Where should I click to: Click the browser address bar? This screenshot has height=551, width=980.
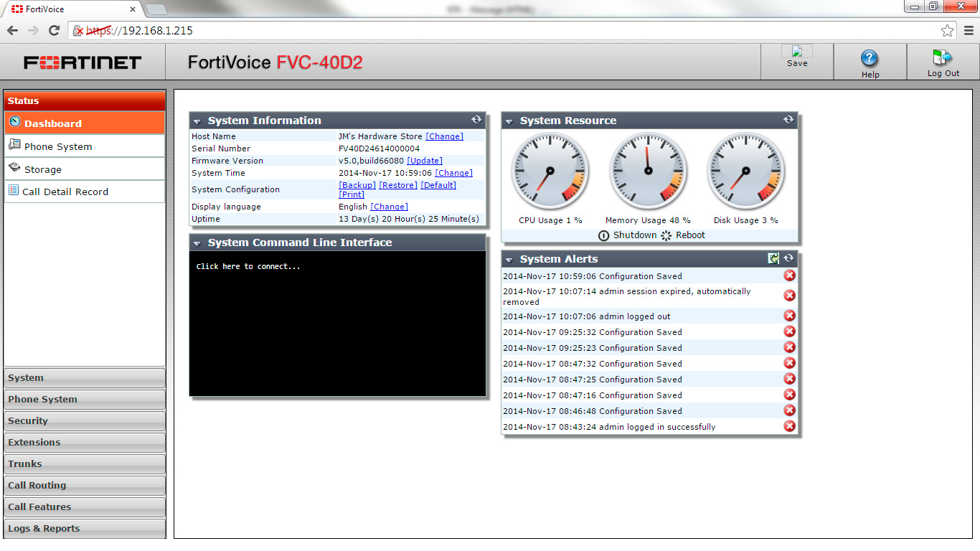pyautogui.click(x=513, y=30)
